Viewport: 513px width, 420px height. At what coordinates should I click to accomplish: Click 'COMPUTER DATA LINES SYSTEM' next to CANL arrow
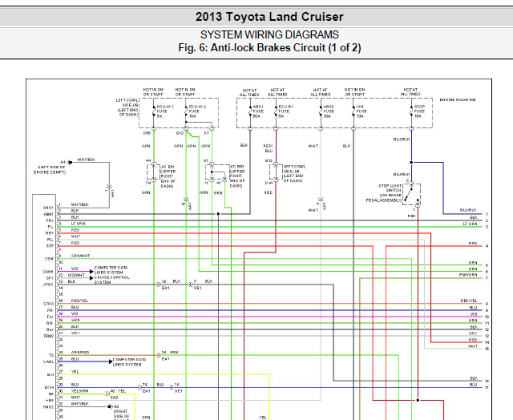130,361
